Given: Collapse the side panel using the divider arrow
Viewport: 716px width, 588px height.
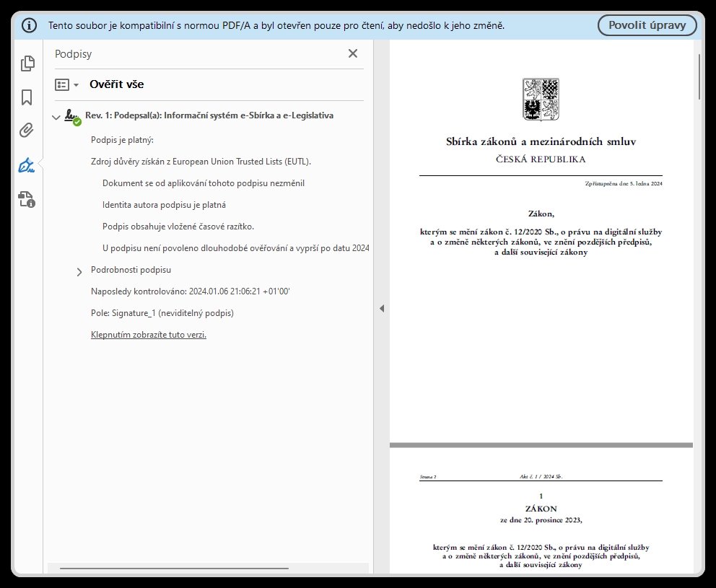Looking at the screenshot, I should [x=382, y=309].
